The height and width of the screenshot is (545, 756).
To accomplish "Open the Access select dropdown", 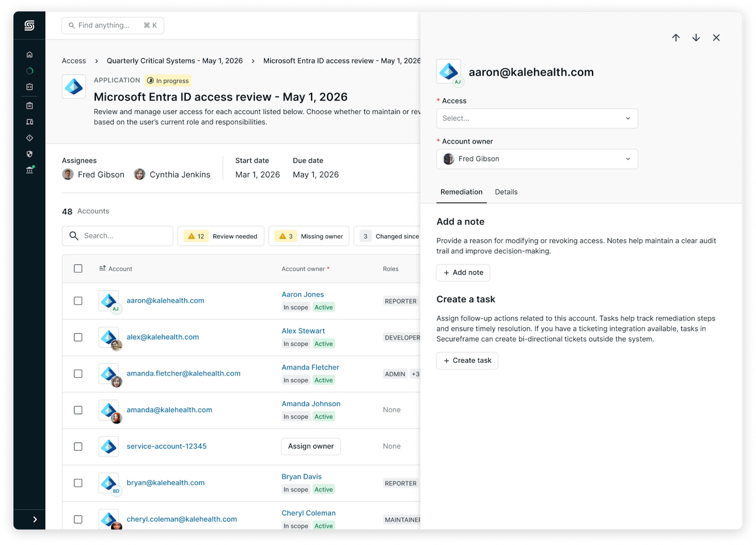I will point(537,118).
